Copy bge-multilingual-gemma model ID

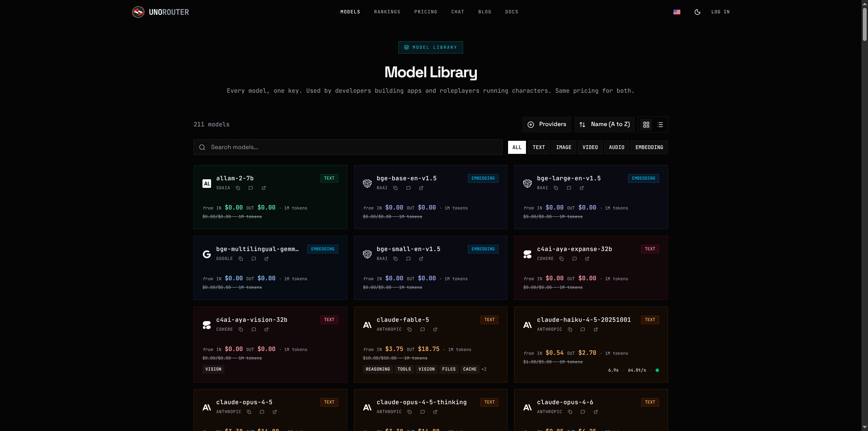(x=241, y=259)
